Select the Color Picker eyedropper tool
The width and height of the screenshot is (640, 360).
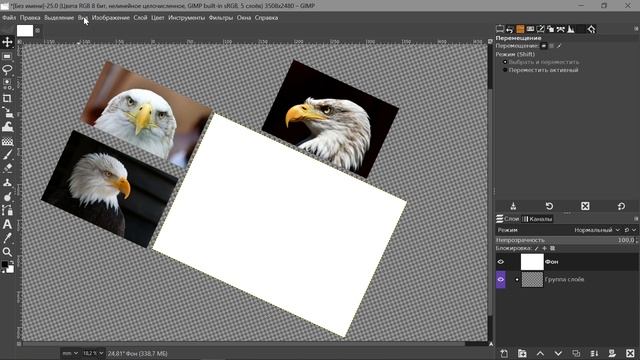[x=7, y=238]
